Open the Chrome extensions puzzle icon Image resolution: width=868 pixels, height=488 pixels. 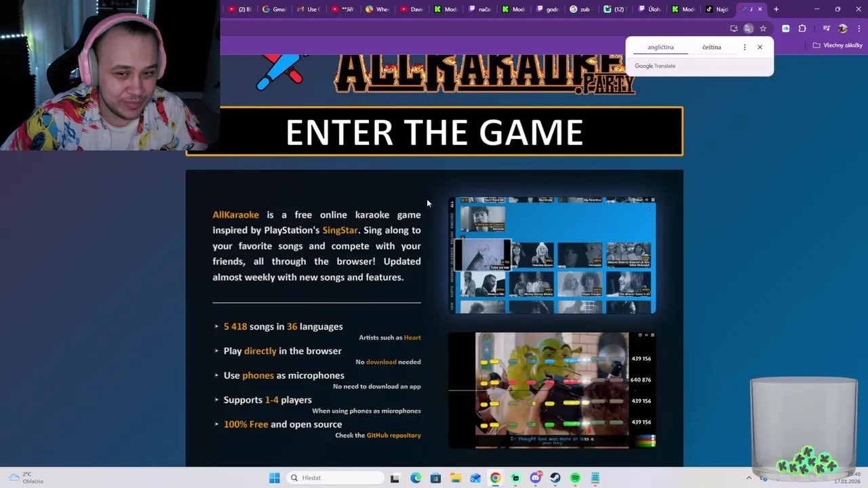click(x=802, y=28)
